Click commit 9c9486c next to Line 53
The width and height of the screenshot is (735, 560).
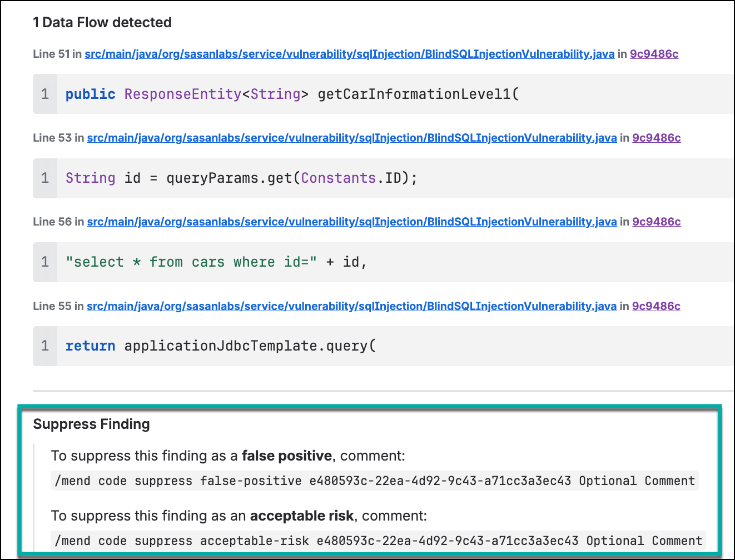point(656,138)
